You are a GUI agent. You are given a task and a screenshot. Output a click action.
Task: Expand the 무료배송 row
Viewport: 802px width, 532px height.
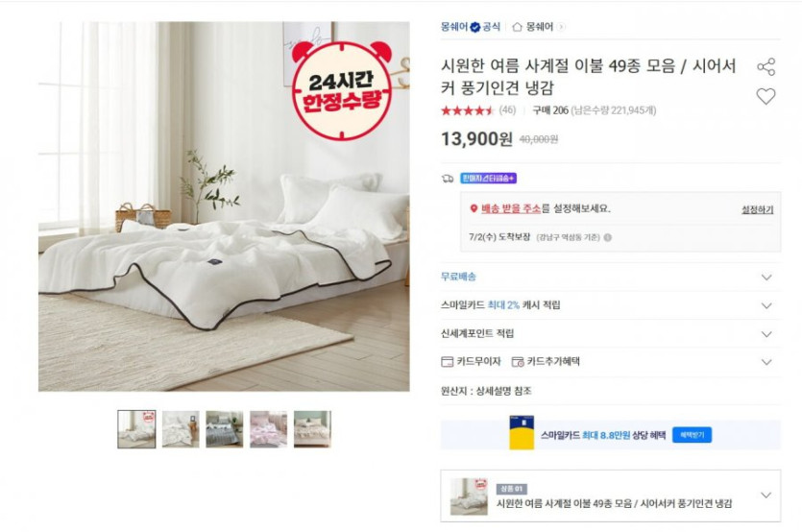click(x=610, y=277)
